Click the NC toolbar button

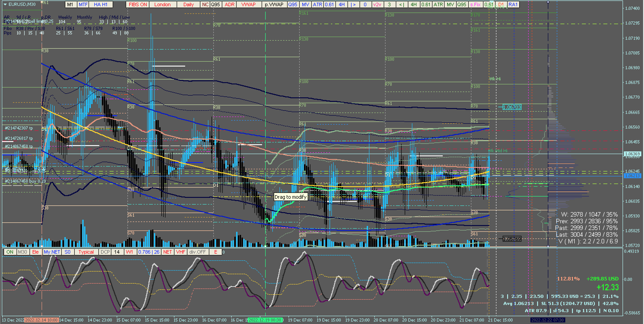205,4
